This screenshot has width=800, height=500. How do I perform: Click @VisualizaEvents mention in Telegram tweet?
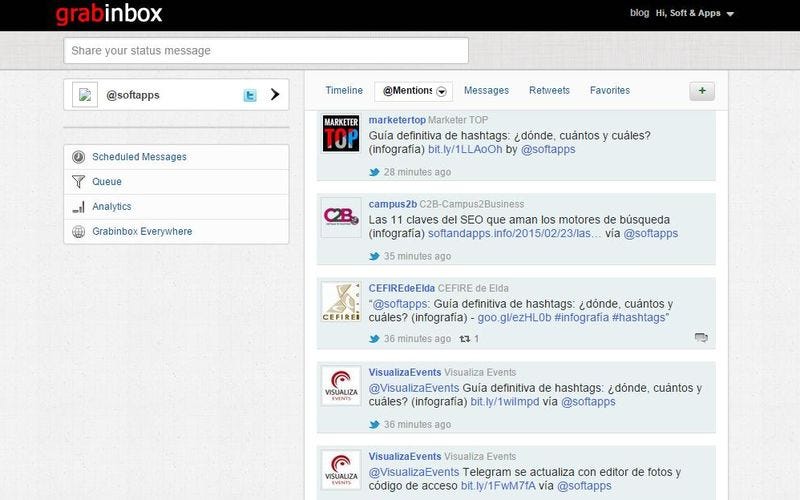pos(414,472)
